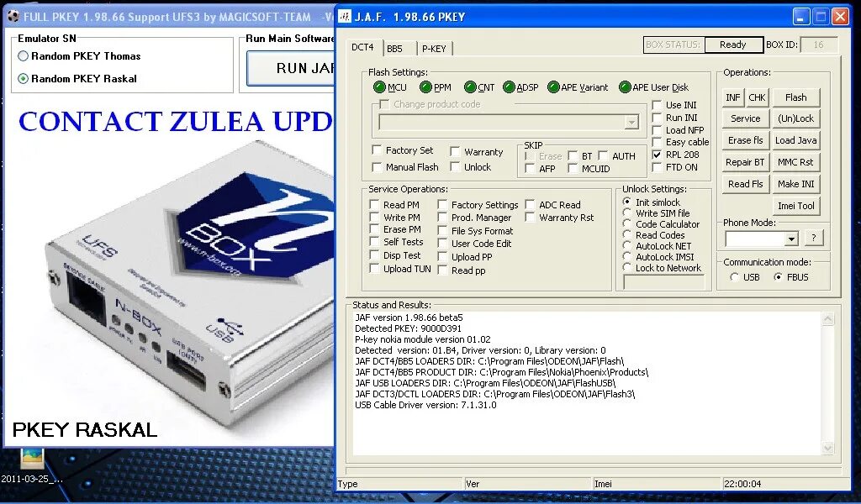This screenshot has width=861, height=504.
Task: Click the question mark button beside Phone Mode
Action: (x=813, y=238)
